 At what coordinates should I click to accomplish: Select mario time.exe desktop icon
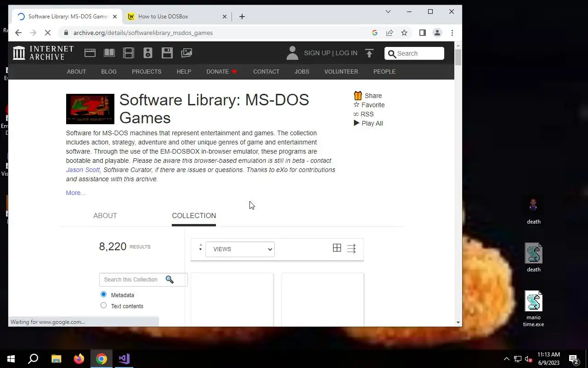[x=533, y=309]
